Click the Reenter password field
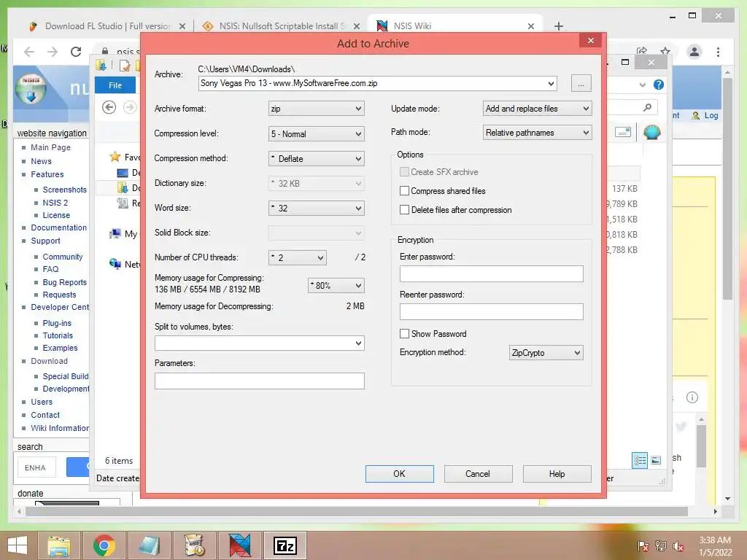The image size is (747, 560). pos(491,312)
